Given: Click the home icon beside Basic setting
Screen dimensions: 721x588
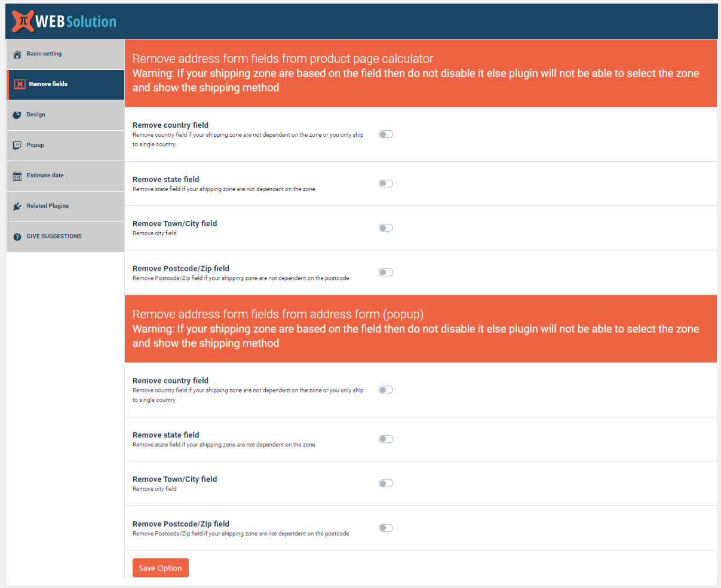Looking at the screenshot, I should 17,54.
